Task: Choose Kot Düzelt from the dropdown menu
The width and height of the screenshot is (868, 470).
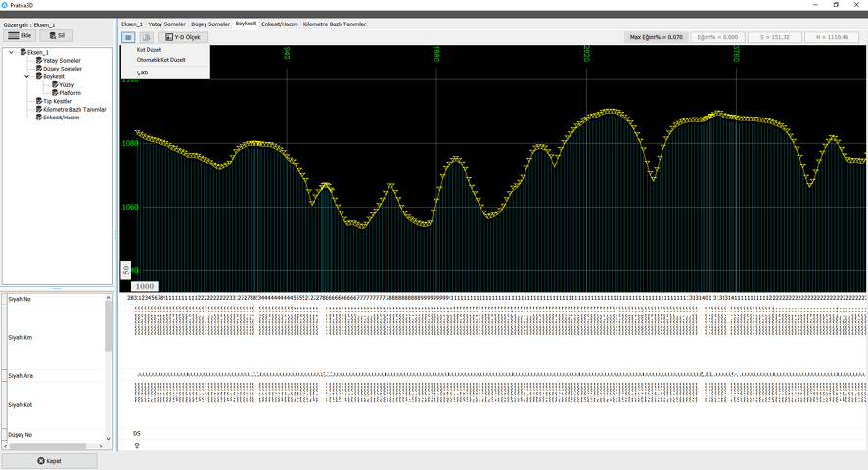Action: click(x=150, y=49)
